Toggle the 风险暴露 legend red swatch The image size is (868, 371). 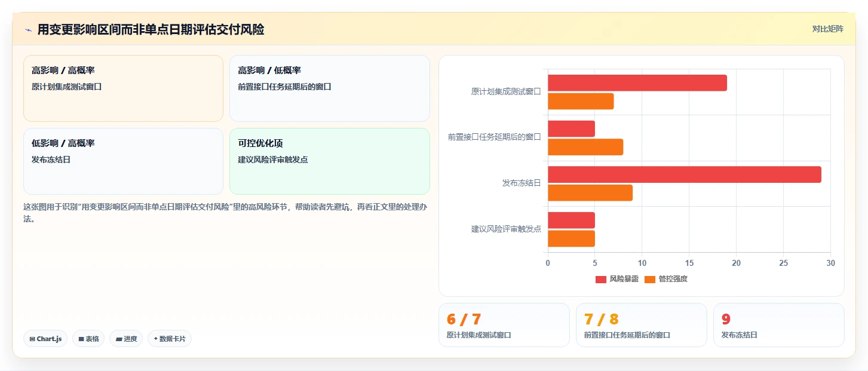[x=601, y=279]
